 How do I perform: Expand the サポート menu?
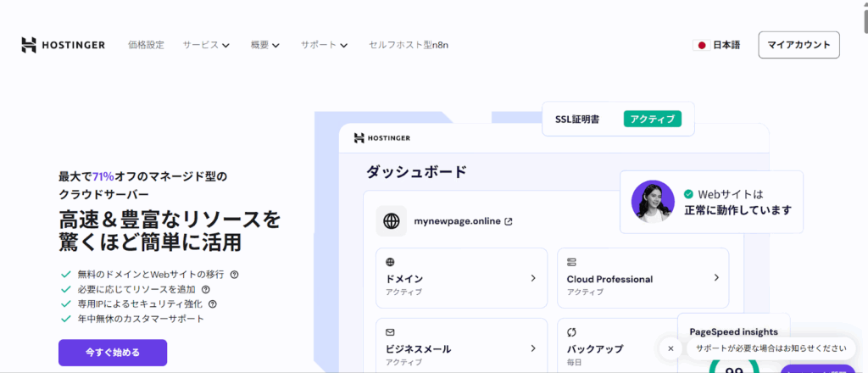[324, 45]
